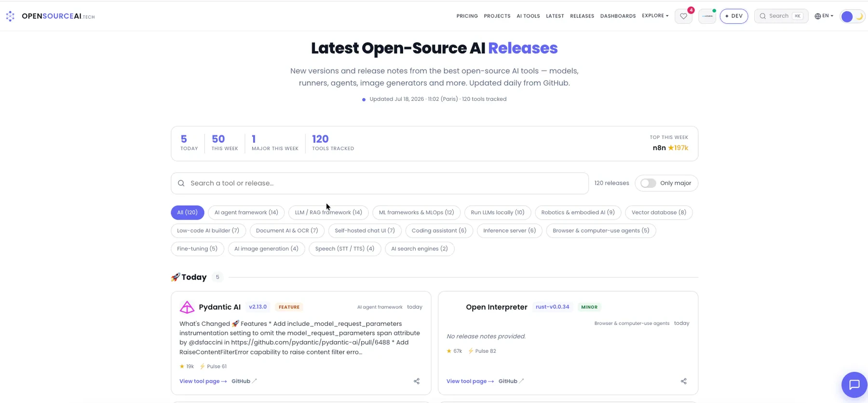868x403 pixels.
Task: Filter by Coding assistant (6)
Action: (x=439, y=231)
